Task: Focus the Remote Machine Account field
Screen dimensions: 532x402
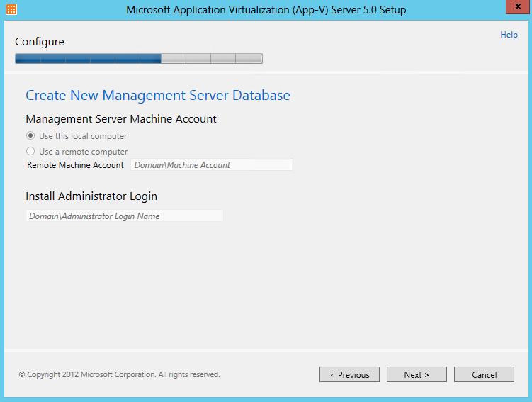Action: 211,165
